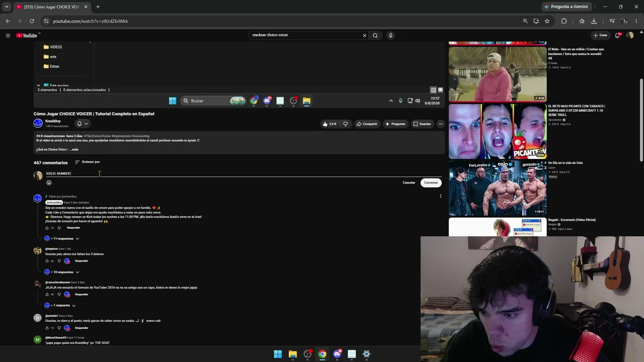
Task: Reload the current Chrome page
Action: pyautogui.click(x=32, y=21)
